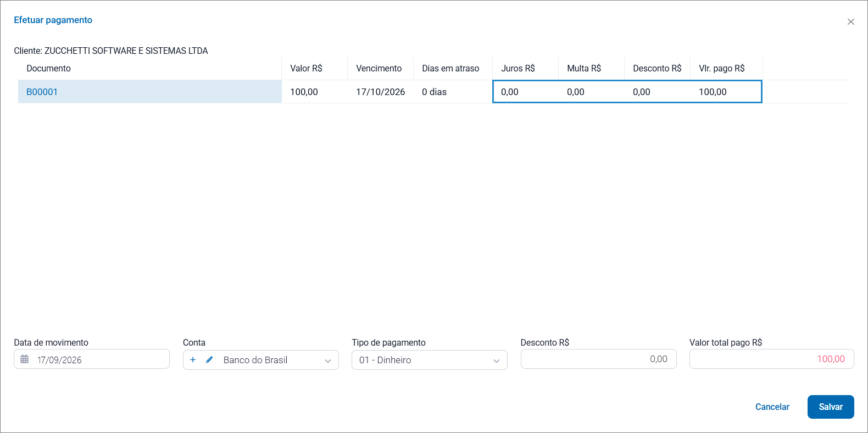Screen dimensions: 868x433
Task: Edit the Juros R$ cell in row
Action: pyautogui.click(x=525, y=92)
